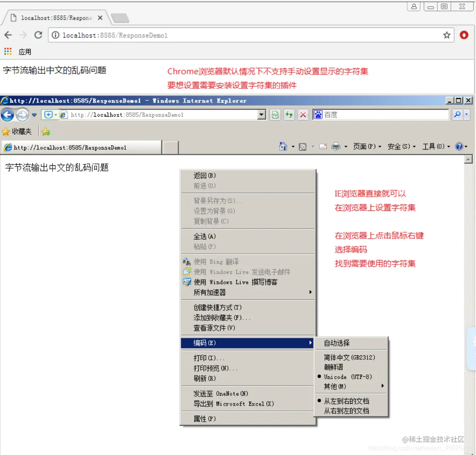Choose 简体中文(GB2312) encoding
Viewport: 476px width, 455px height.
coord(349,357)
